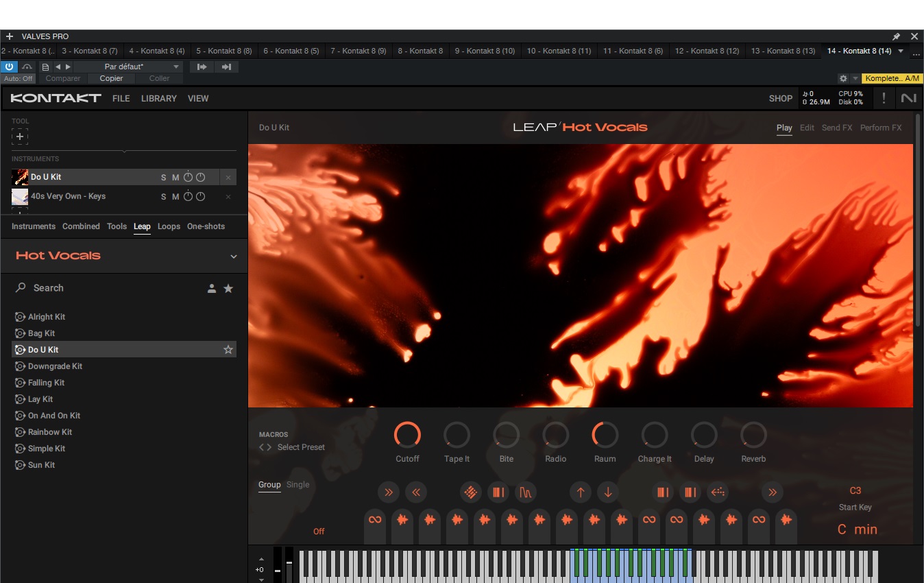The width and height of the screenshot is (924, 583).
Task: Expand the Hot Vocals library dropdown
Action: tap(233, 257)
